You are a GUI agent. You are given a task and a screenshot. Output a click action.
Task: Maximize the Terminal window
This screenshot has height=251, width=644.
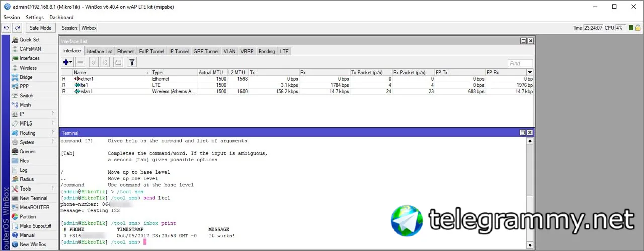[523, 132]
